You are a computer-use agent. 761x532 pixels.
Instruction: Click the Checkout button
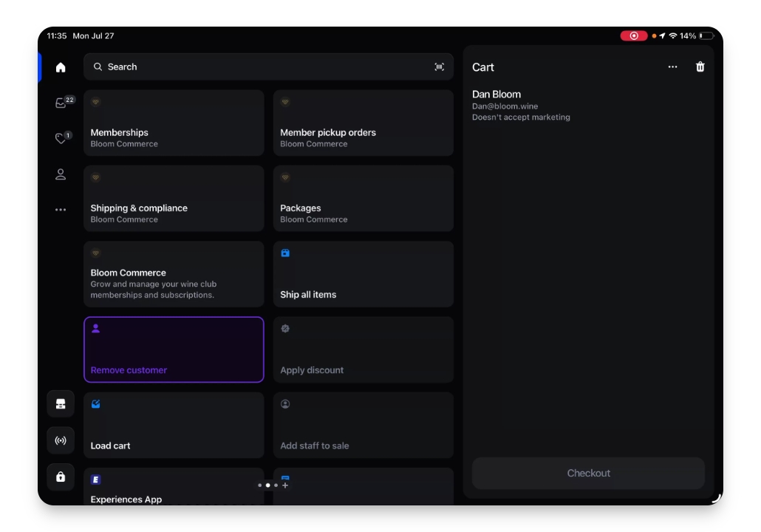tap(588, 474)
